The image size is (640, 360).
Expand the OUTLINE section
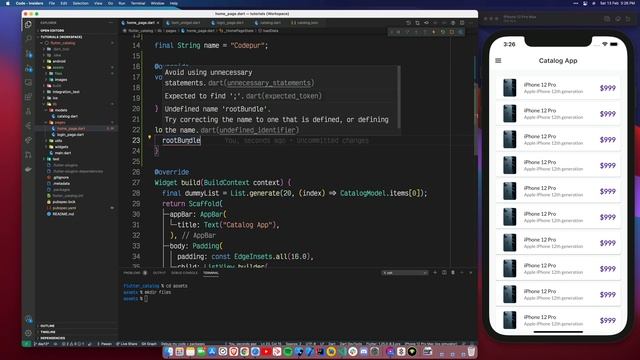pyautogui.click(x=78, y=326)
